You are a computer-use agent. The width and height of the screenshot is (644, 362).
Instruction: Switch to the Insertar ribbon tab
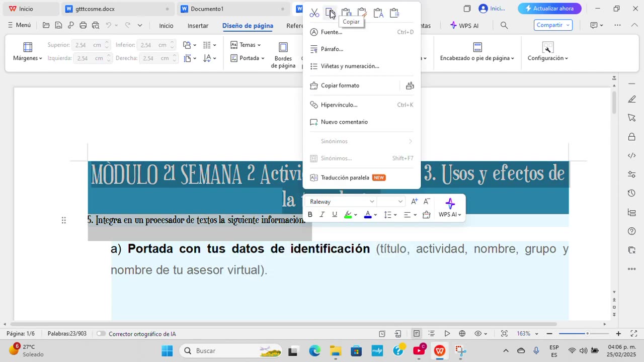198,26
